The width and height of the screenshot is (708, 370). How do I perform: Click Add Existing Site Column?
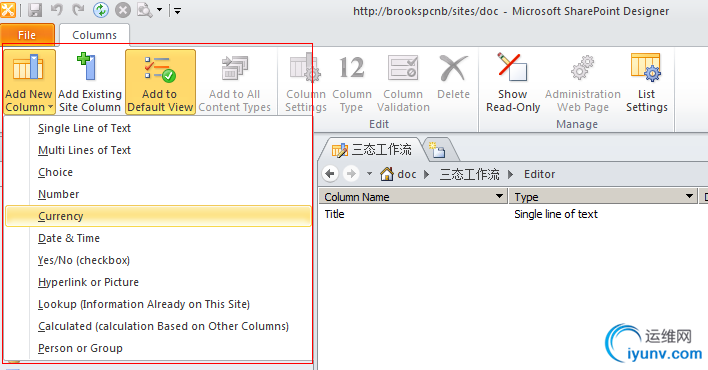coord(90,82)
